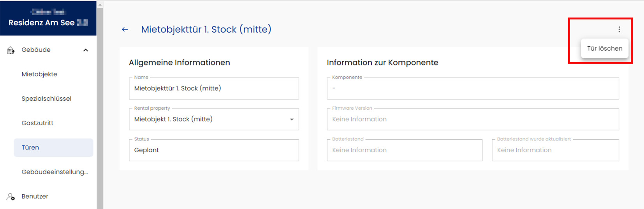The width and height of the screenshot is (644, 209).
Task: Open Benutzer section
Action: click(x=35, y=197)
